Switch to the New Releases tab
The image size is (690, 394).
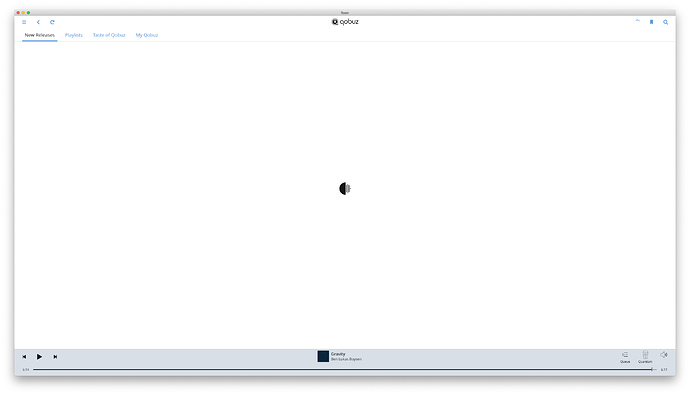tap(40, 35)
